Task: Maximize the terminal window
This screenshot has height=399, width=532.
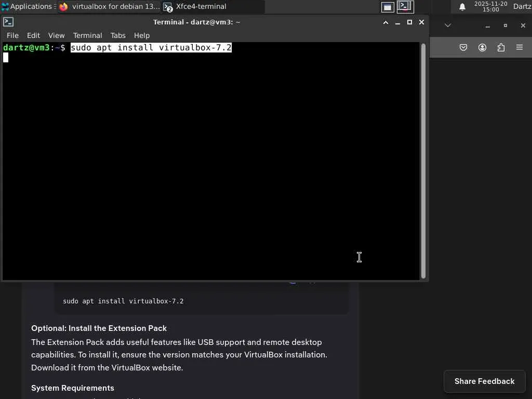Action: pos(409,22)
